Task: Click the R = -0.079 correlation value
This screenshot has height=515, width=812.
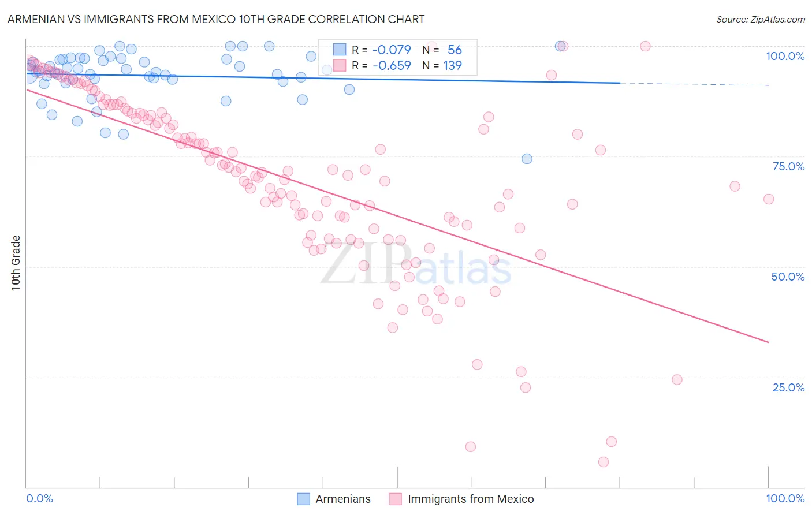Action: (x=381, y=50)
